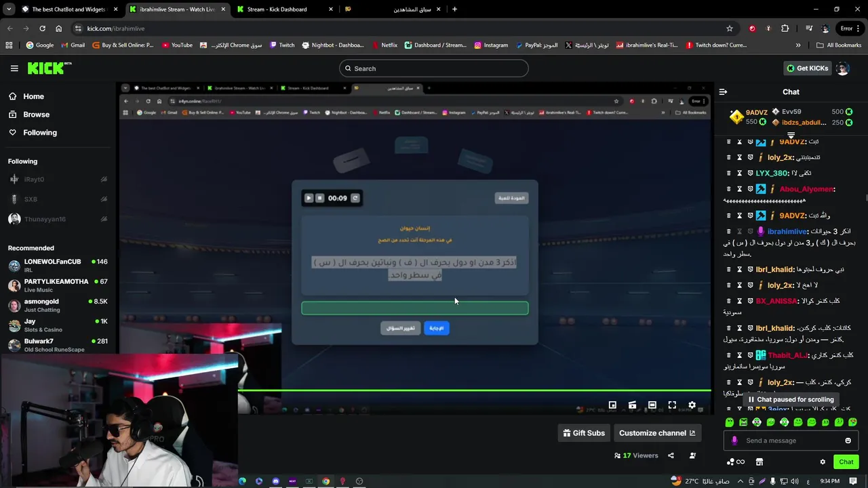Open Nightbot Dashboard bookmark
Viewport: 868px width, 488px height.
pos(333,45)
